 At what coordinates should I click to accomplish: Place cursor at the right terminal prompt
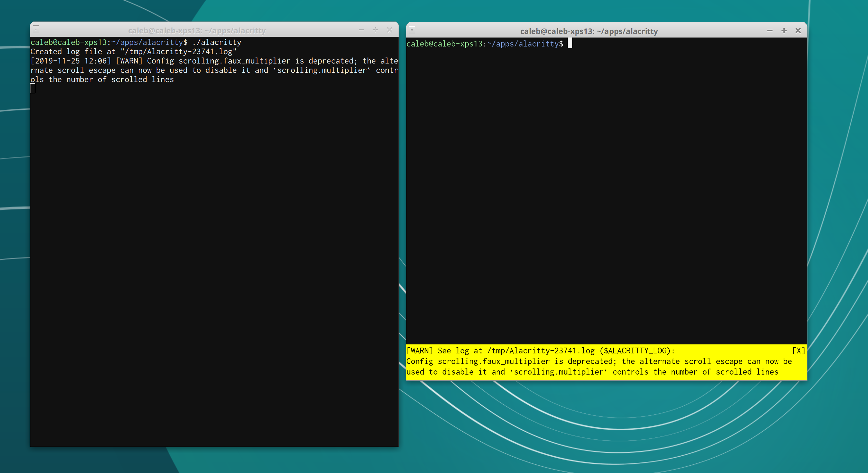[570, 44]
